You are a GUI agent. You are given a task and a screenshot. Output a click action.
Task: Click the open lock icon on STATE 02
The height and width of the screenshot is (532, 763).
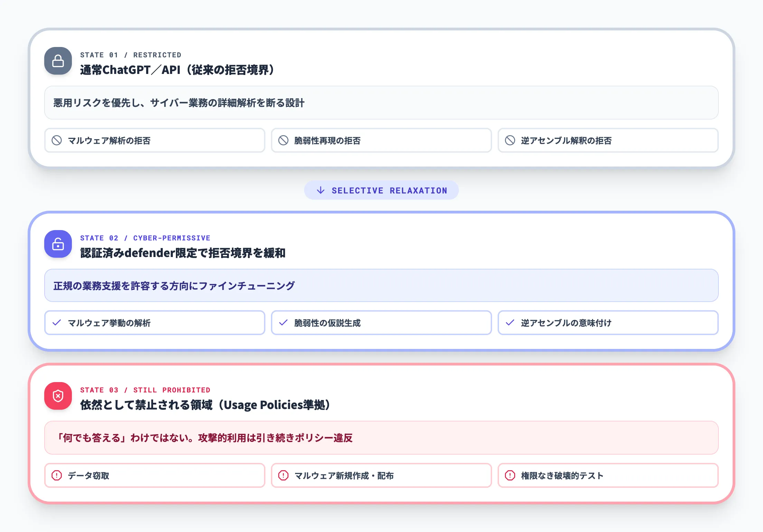pyautogui.click(x=58, y=245)
